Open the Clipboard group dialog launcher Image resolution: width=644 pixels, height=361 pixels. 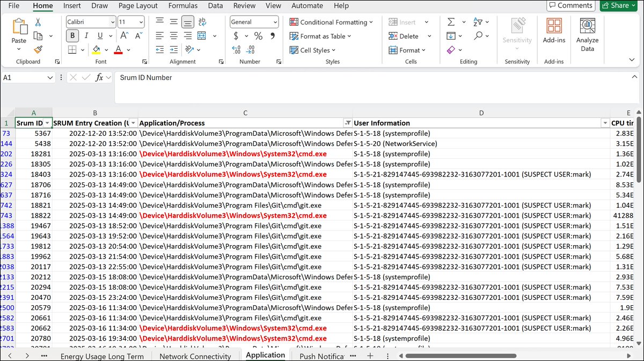[x=57, y=62]
